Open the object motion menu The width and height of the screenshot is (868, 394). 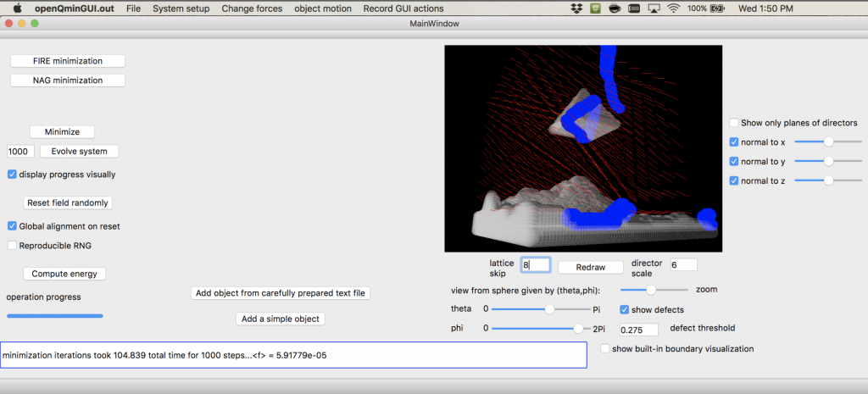[323, 8]
